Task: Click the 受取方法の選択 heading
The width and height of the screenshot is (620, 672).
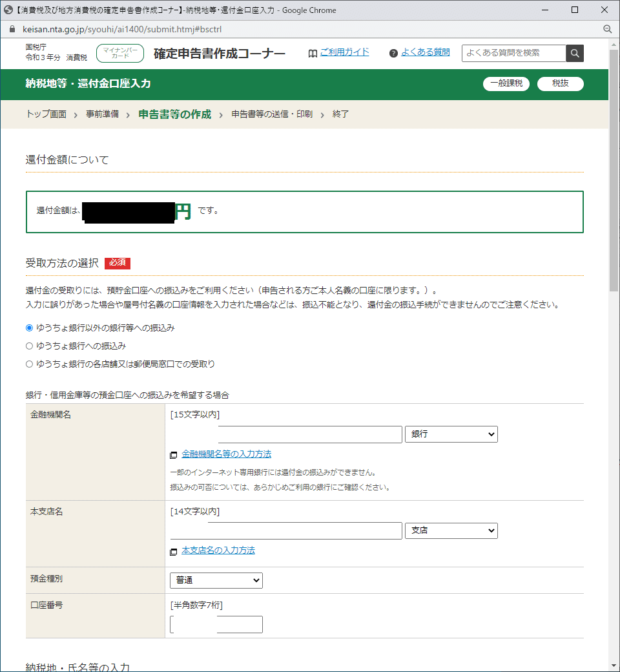Action: coord(62,263)
